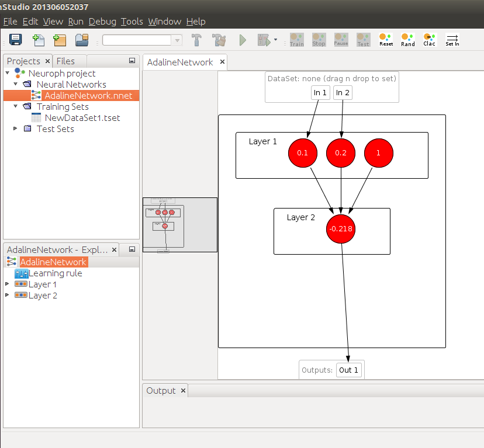Click the Open Project folder icon
This screenshot has width=484, height=448.
point(81,40)
